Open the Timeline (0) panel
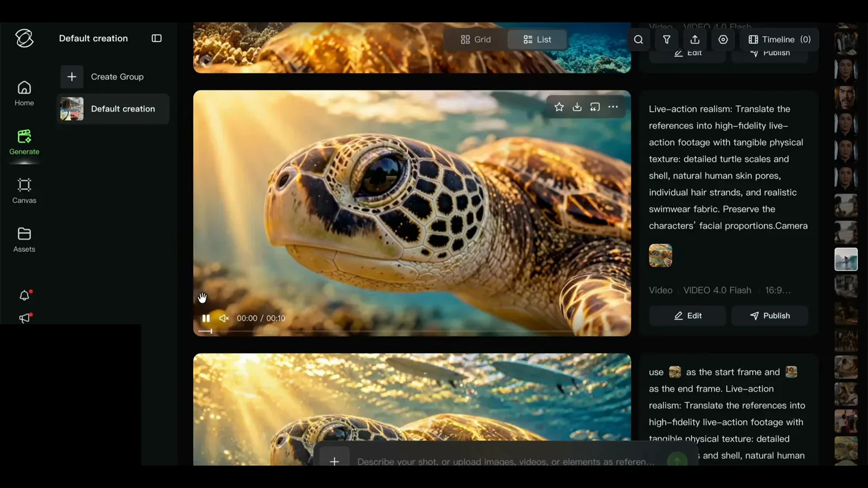The width and height of the screenshot is (868, 488). pyautogui.click(x=780, y=40)
